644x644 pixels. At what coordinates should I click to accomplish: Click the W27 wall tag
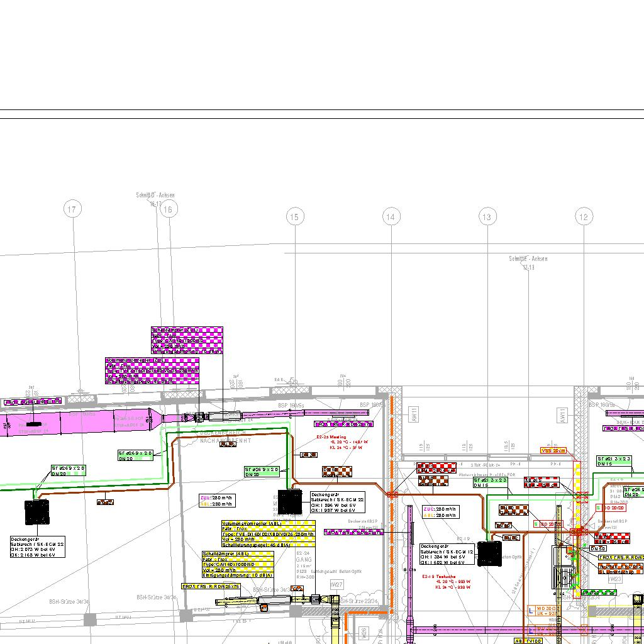[337, 585]
